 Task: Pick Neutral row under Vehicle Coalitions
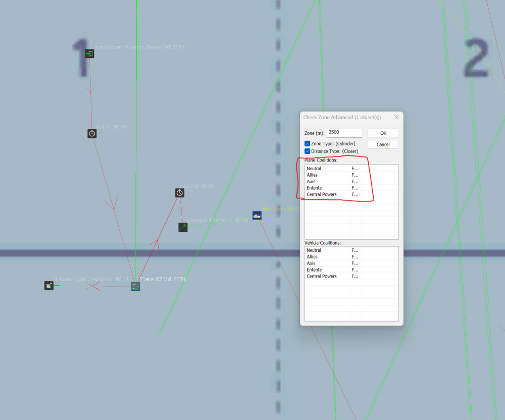point(314,250)
